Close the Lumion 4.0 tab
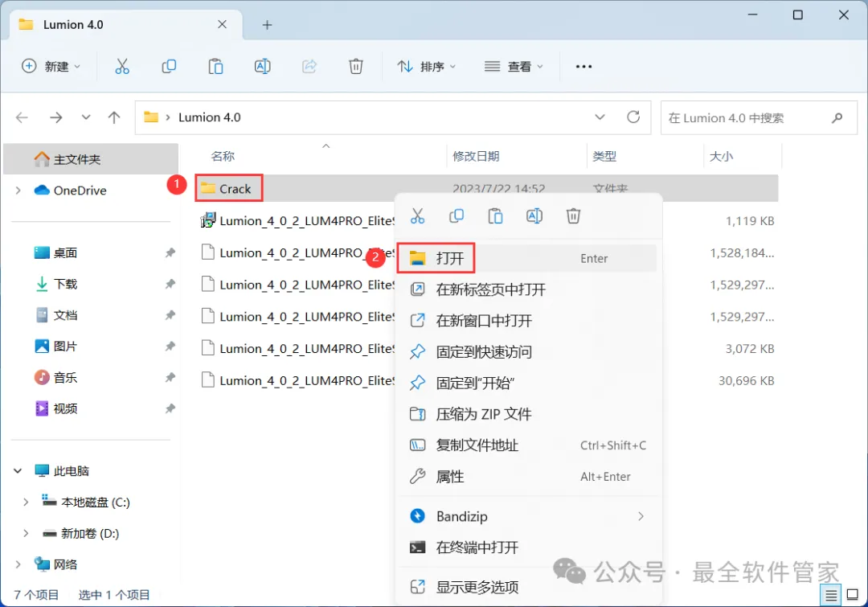 coord(222,24)
